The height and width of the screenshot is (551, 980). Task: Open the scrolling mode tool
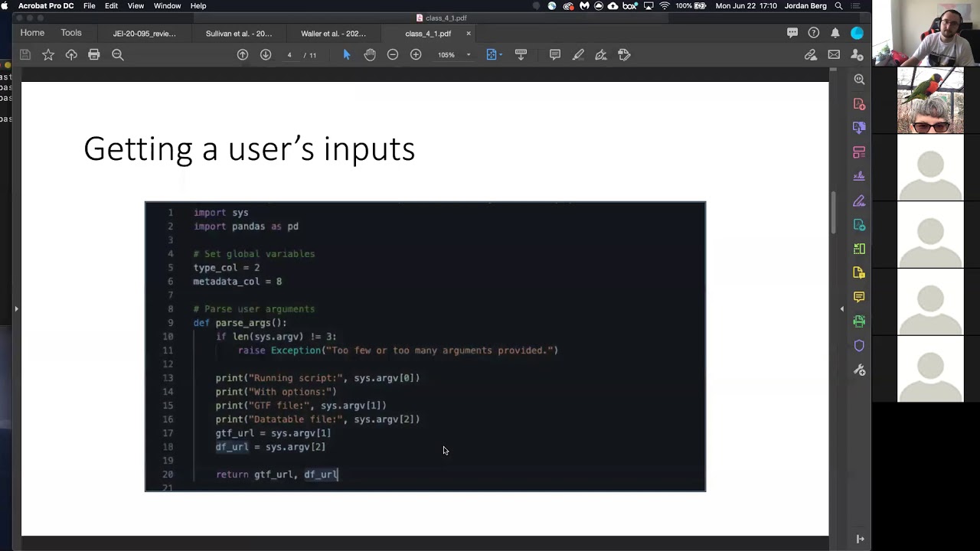[521, 54]
